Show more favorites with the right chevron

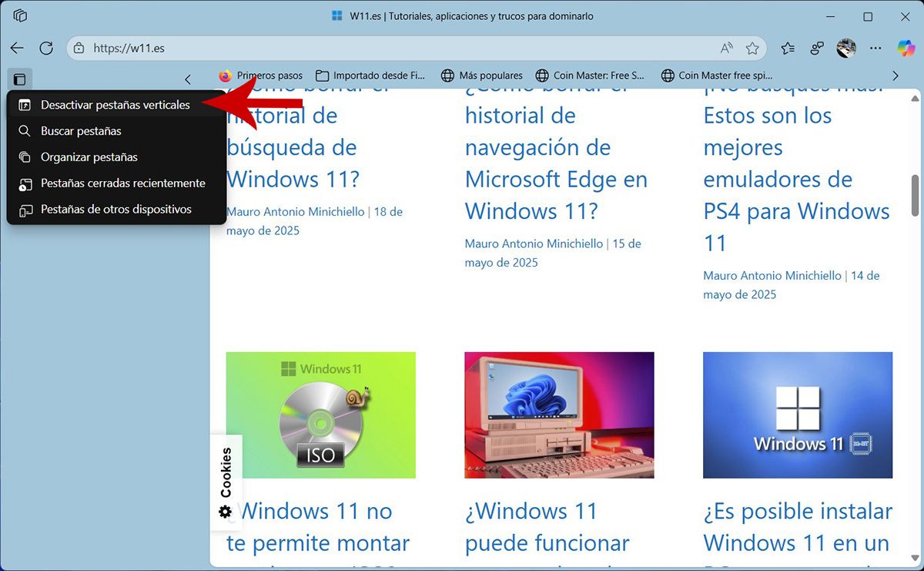(895, 76)
